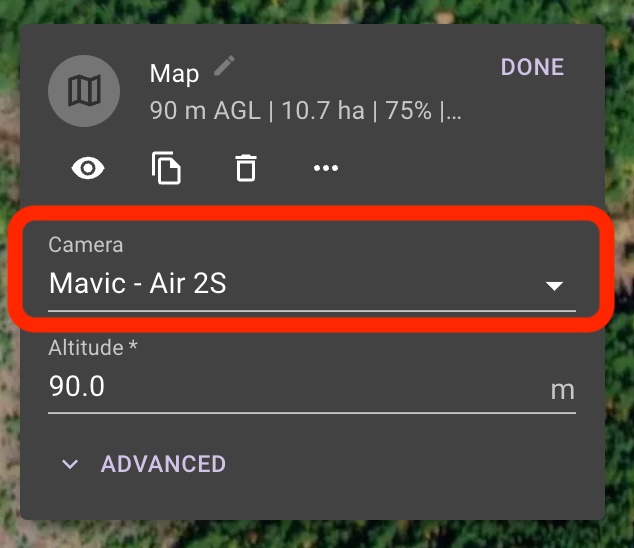634x548 pixels.
Task: Click the satellite map below the panel
Action: click(317, 534)
